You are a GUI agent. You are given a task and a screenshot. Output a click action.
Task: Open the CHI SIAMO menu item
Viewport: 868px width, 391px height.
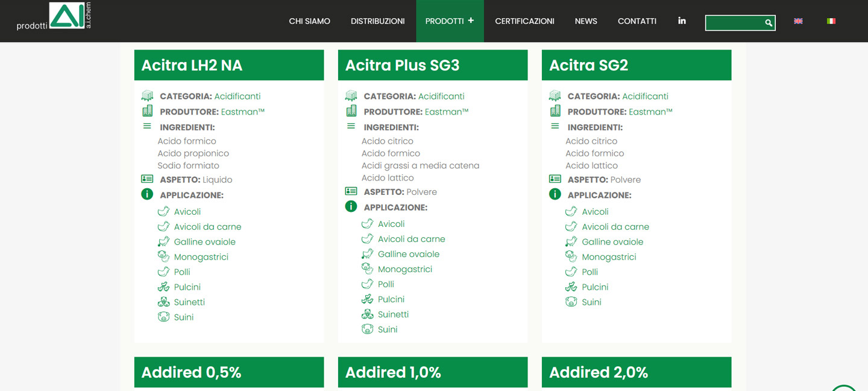click(310, 21)
